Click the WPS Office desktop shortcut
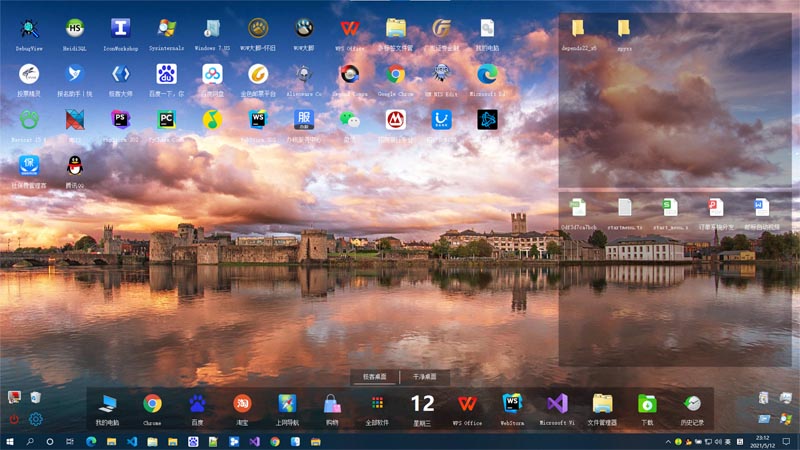 (349, 29)
